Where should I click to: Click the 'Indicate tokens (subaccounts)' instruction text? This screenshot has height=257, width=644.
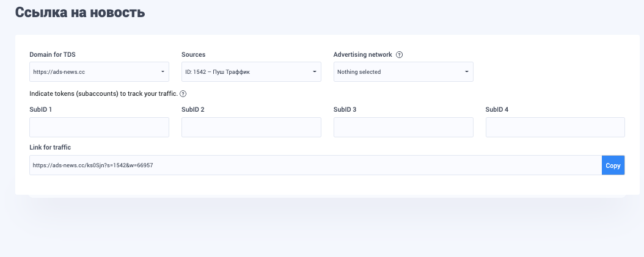pyautogui.click(x=103, y=94)
